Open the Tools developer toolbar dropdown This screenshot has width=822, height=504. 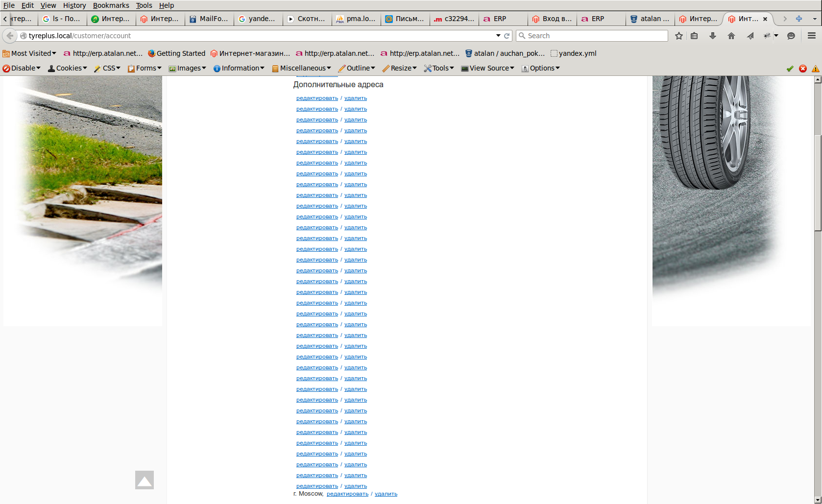click(x=439, y=68)
